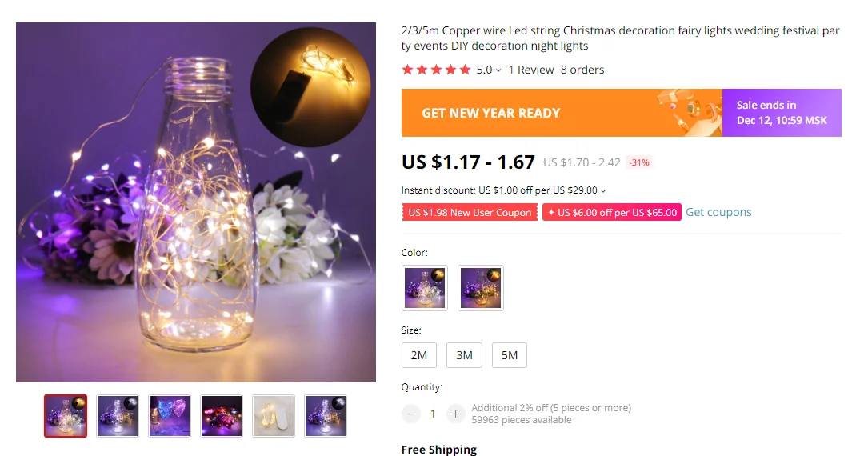View the white battery string thumbnail
Viewport: 868px width, 456px height.
click(274, 416)
